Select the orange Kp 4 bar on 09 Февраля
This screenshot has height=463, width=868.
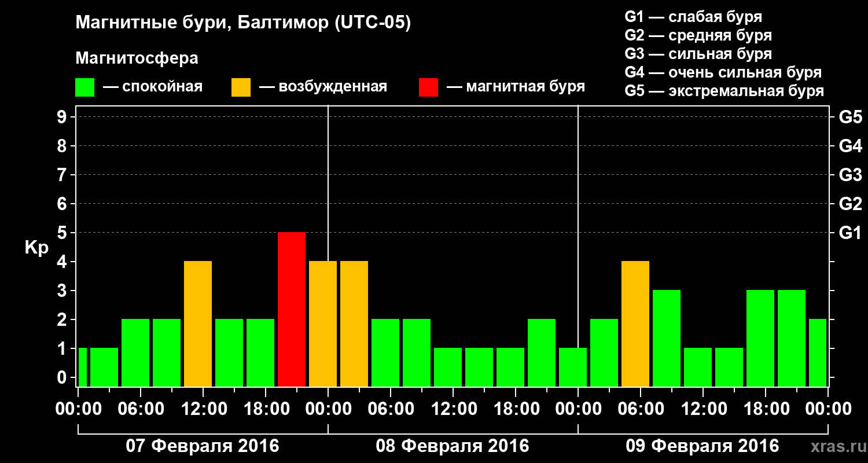click(x=635, y=324)
